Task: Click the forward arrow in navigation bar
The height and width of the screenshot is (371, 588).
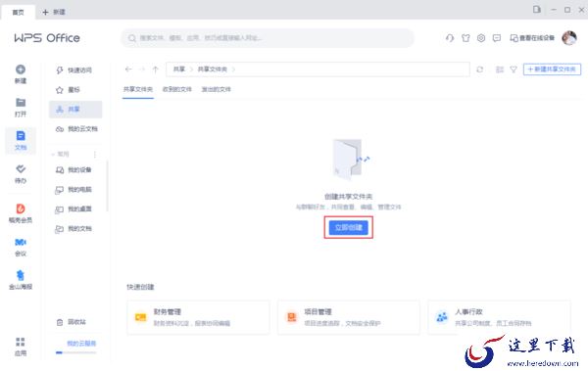Action: pyautogui.click(x=142, y=70)
